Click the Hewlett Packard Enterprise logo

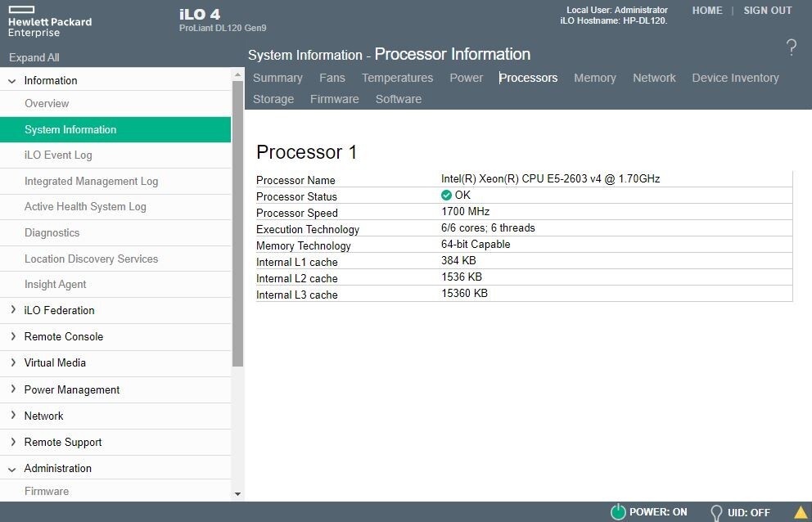50,22
